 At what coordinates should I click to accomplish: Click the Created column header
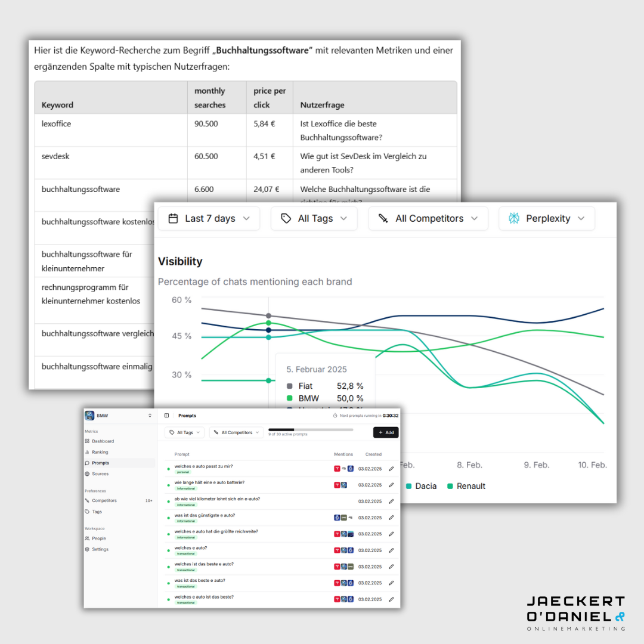[x=373, y=454]
